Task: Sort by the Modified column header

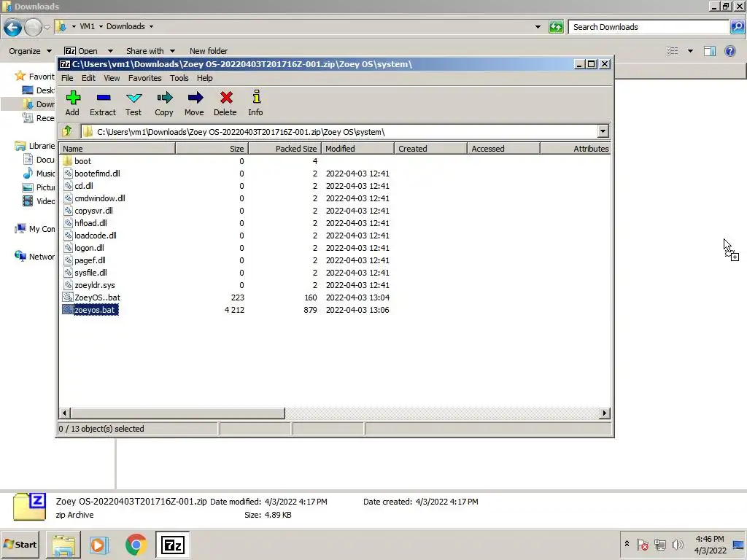Action: click(357, 149)
